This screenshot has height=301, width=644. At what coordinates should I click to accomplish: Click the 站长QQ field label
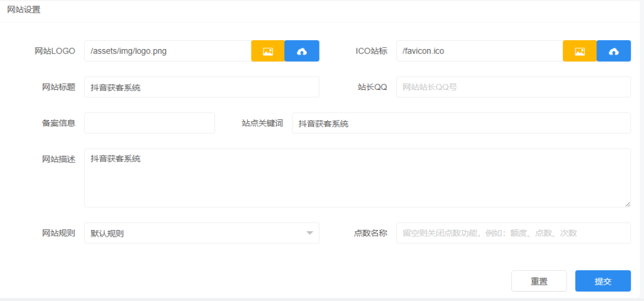(x=372, y=87)
